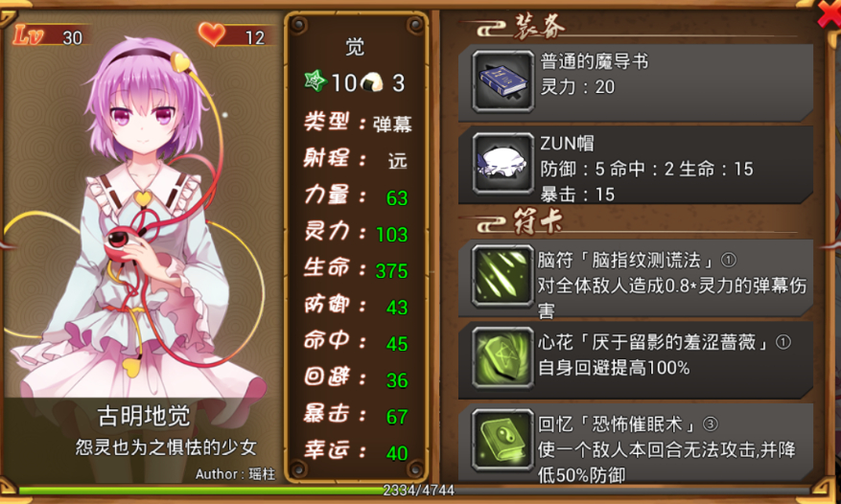
Task: Select 心花「厌于留影的羞涩蔷薇」spell card row
Action: 636,359
